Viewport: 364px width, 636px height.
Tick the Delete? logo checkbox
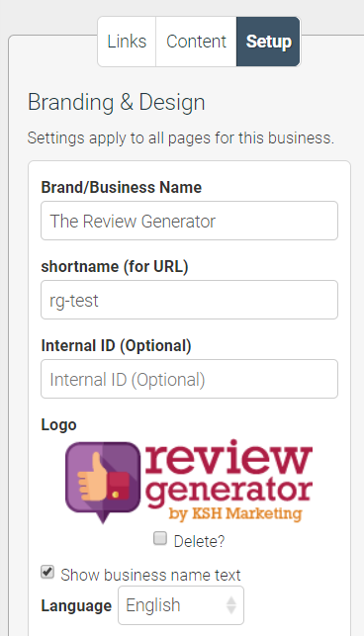(x=160, y=539)
